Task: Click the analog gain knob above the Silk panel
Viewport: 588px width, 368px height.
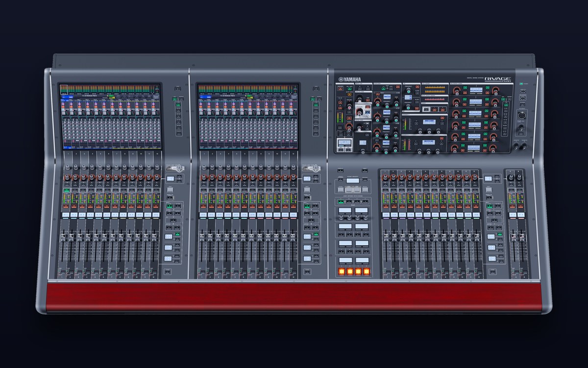Action: pos(359,99)
